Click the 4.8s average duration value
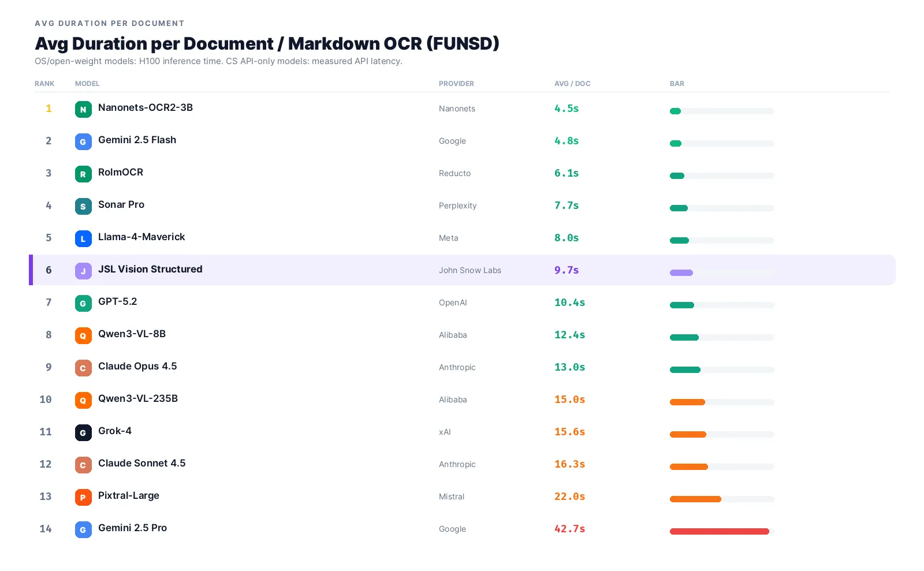The height and width of the screenshot is (571, 924). [567, 141]
